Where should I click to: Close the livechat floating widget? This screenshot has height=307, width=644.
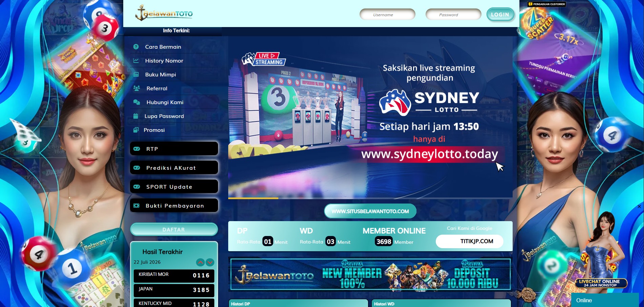click(639, 207)
